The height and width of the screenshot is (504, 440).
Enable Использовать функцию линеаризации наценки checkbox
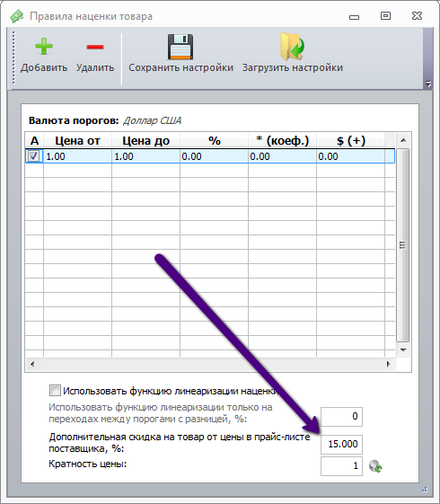[55, 391]
